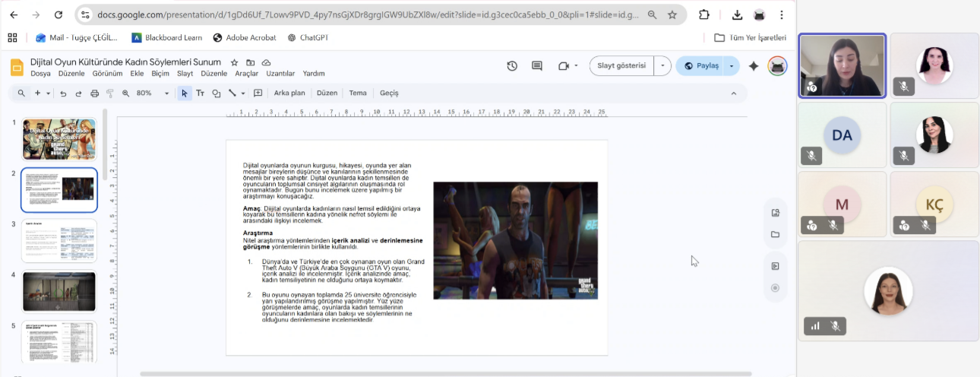
Task: Click the print icon in toolbar
Action: [94, 93]
